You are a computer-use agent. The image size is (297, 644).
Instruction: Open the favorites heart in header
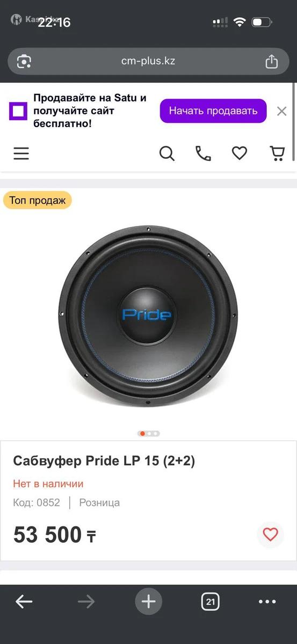(x=240, y=154)
